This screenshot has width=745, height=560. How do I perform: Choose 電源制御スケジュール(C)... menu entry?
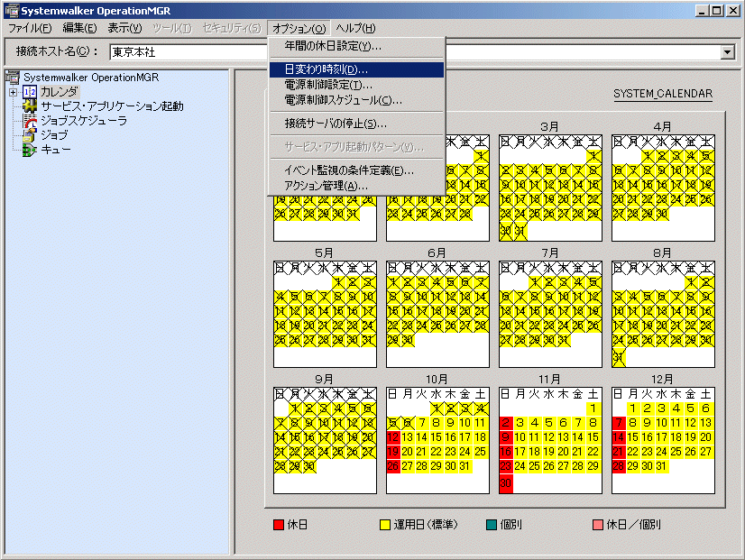356,100
